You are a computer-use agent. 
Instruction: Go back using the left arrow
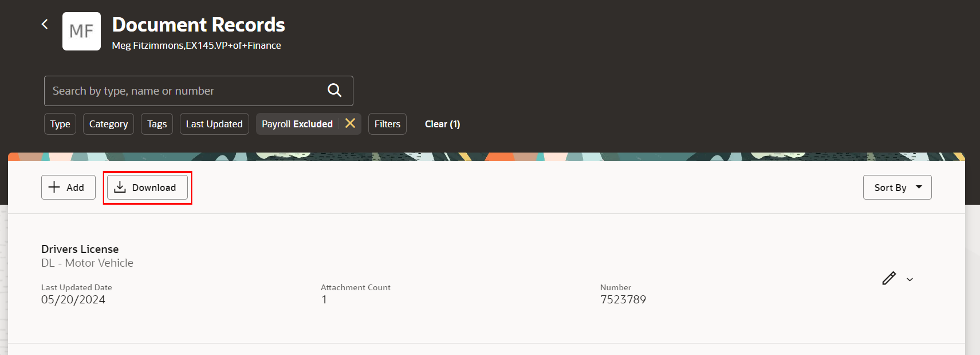pyautogui.click(x=45, y=24)
